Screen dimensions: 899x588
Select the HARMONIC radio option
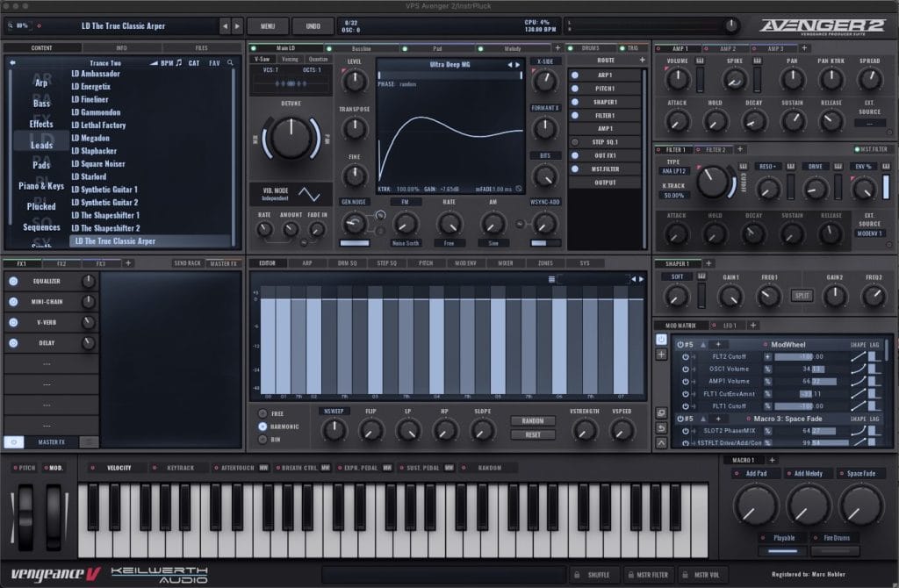[x=263, y=426]
